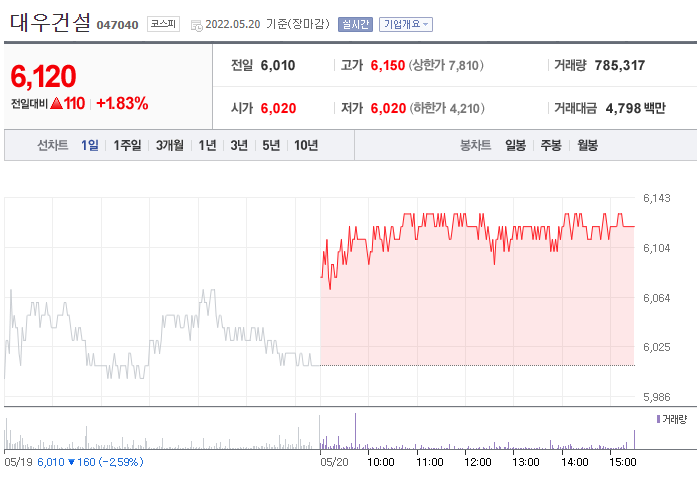Switch to the 3개월 chart period
697x478 pixels.
169,145
